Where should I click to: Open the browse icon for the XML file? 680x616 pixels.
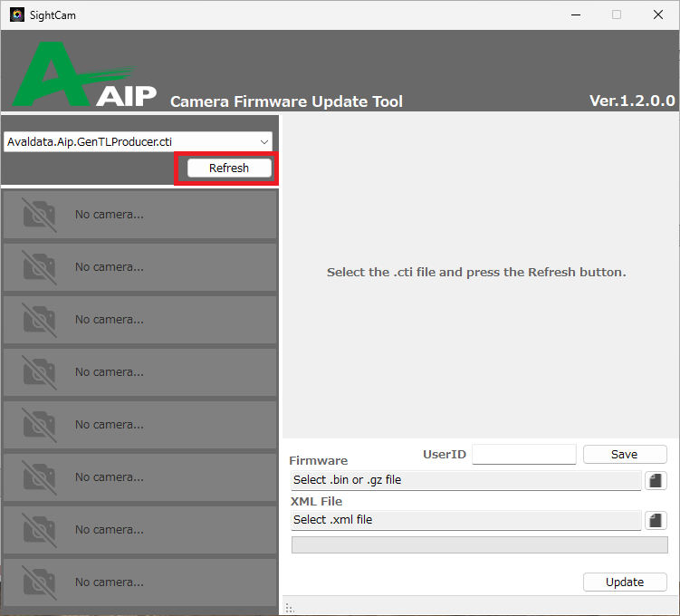coord(656,520)
